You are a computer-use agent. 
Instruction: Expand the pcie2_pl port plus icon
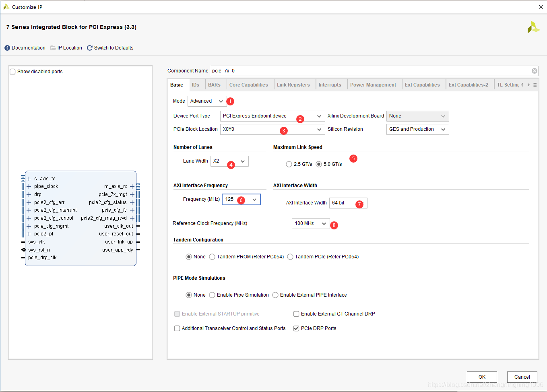(29, 234)
